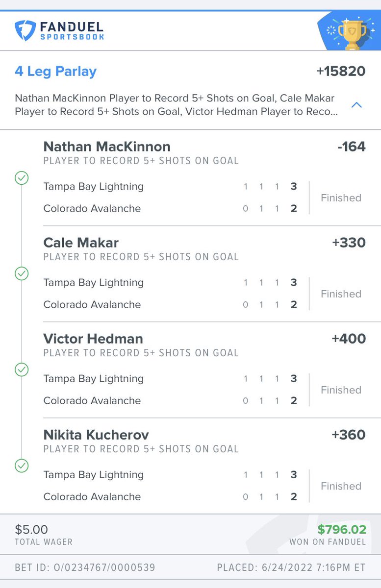Select the Nikita Kucherov leg title
The width and height of the screenshot is (381, 588).
[x=96, y=435]
